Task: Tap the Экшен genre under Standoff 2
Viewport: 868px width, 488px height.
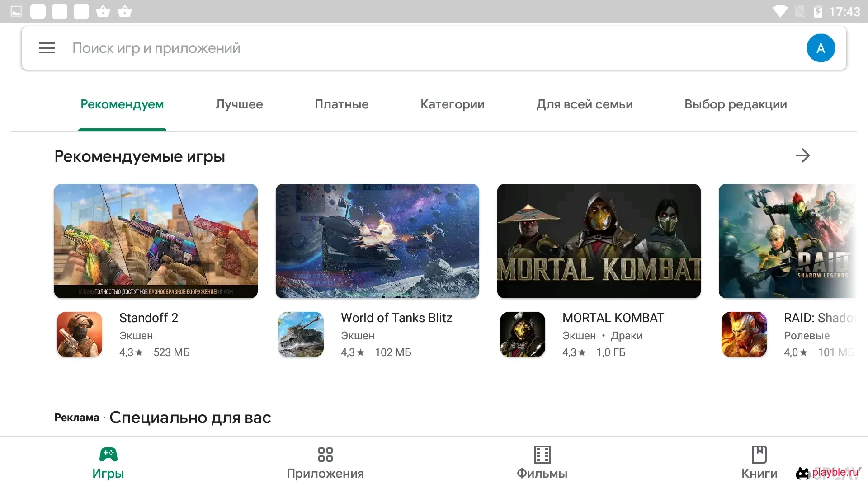Action: (136, 336)
